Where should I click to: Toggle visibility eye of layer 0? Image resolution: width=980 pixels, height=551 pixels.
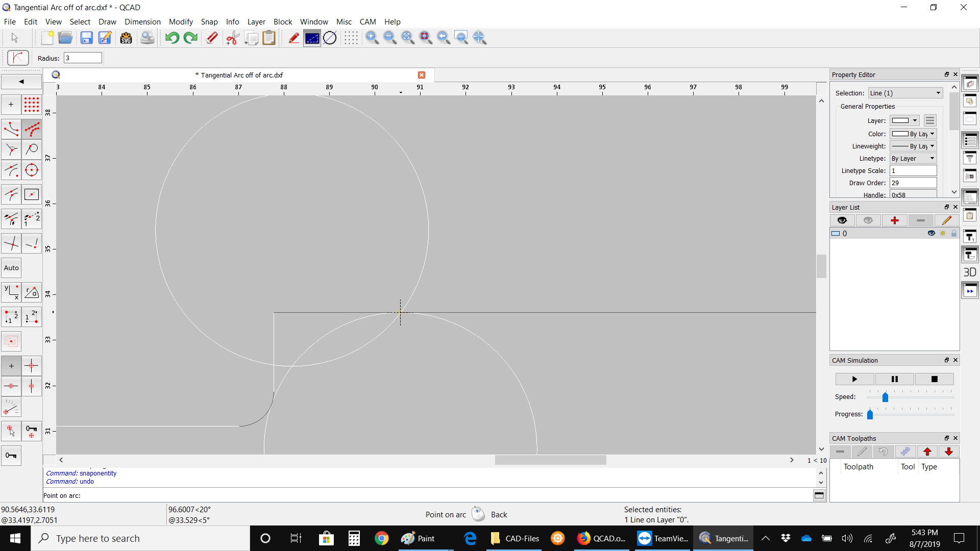pyautogui.click(x=931, y=233)
